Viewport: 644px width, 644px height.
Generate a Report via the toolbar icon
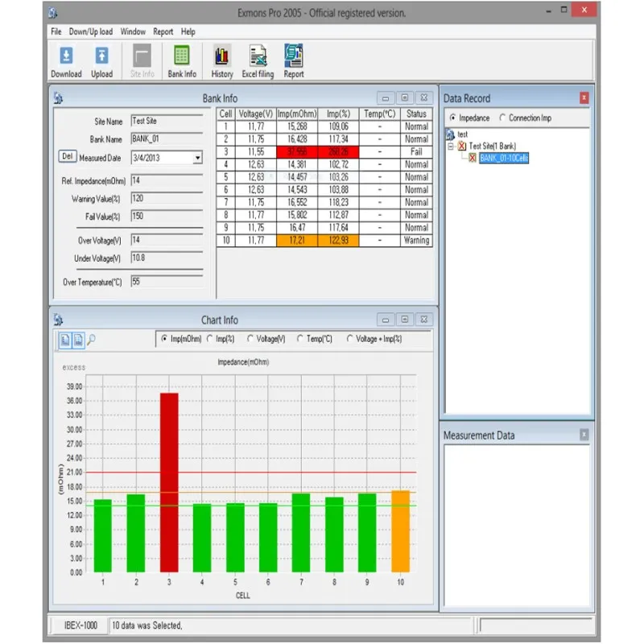coord(292,58)
